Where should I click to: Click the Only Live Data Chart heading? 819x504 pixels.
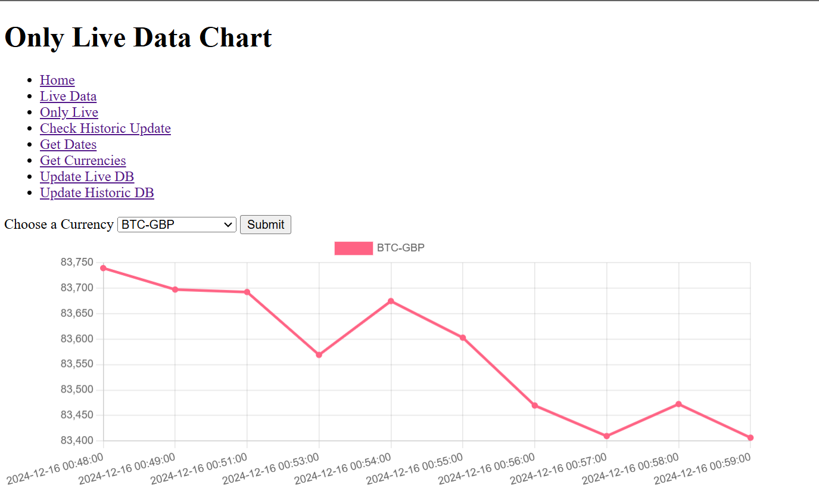[138, 38]
